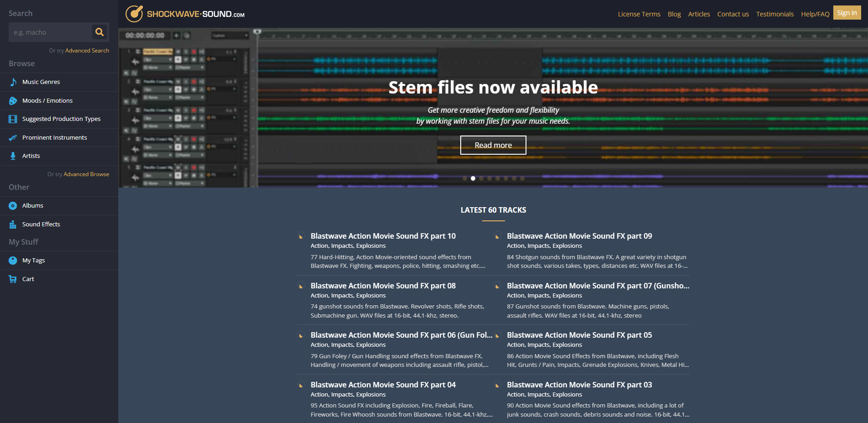Play Blastwave Action Movie Sound FX part 03
Image resolution: width=868 pixels, height=423 pixels.
[x=497, y=385]
